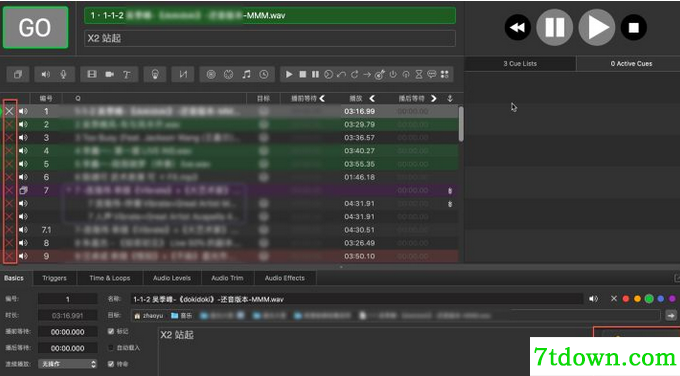Add a new Fade cue
Image resolution: width=680 pixels, height=376 pixels.
[x=183, y=75]
